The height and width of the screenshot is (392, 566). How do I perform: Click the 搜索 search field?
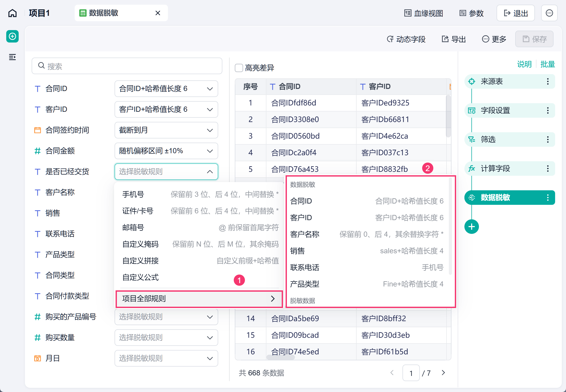[x=127, y=66]
